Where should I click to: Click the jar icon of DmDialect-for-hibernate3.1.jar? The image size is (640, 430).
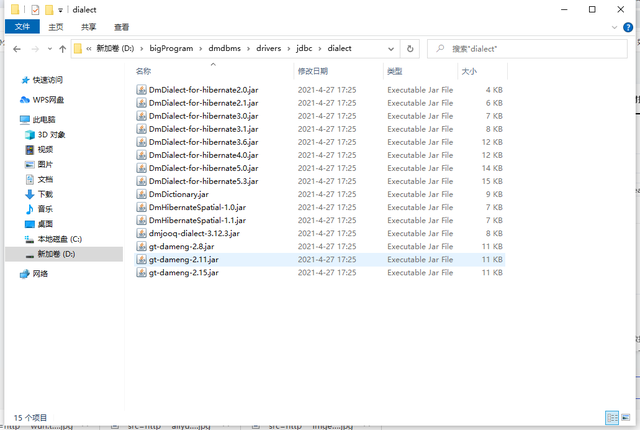point(141,129)
